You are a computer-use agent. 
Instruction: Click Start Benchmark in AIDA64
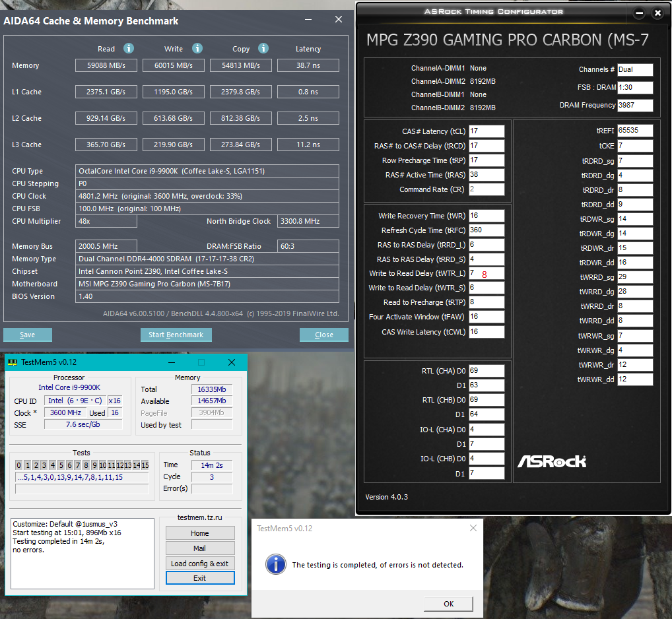click(176, 335)
